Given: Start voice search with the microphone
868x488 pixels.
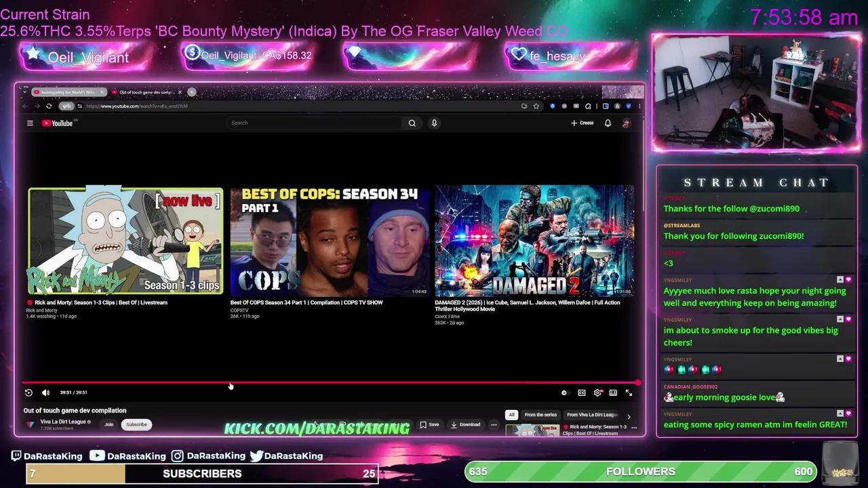Looking at the screenshot, I should click(x=434, y=123).
